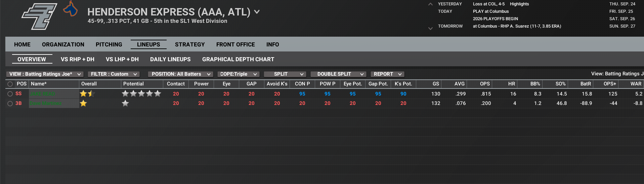
Task: Open the GRAPHICAL DEPTH CHART tab
Action: tap(238, 59)
